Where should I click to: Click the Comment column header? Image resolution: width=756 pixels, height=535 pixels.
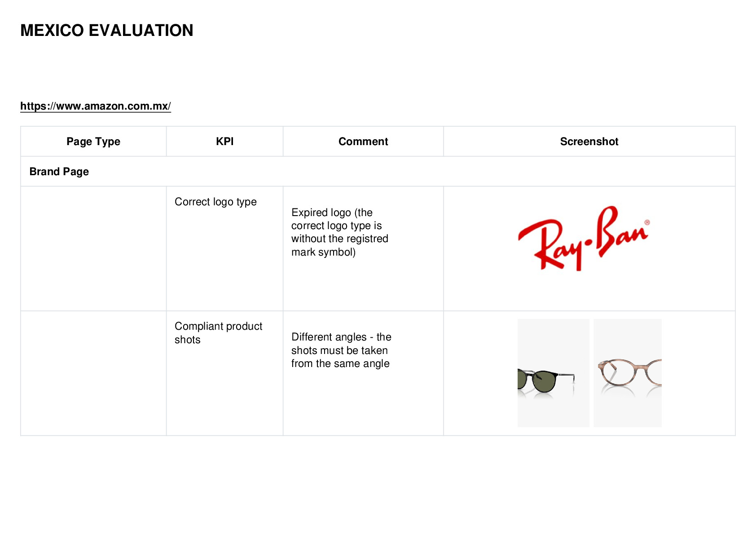click(363, 141)
